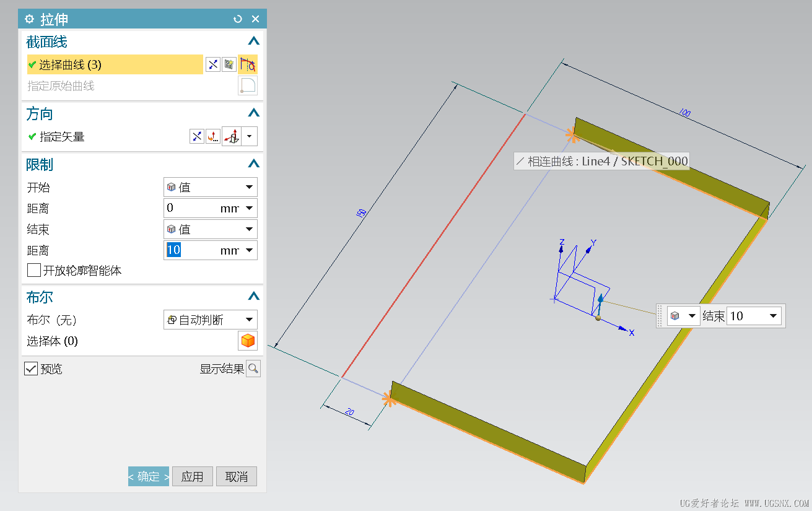
Task: Click the 显示结果 magnifier icon
Action: click(253, 369)
